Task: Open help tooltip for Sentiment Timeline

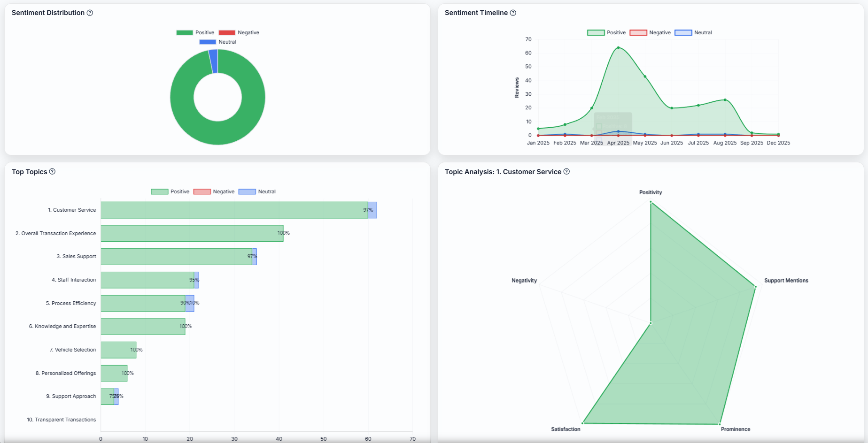Action: [513, 13]
